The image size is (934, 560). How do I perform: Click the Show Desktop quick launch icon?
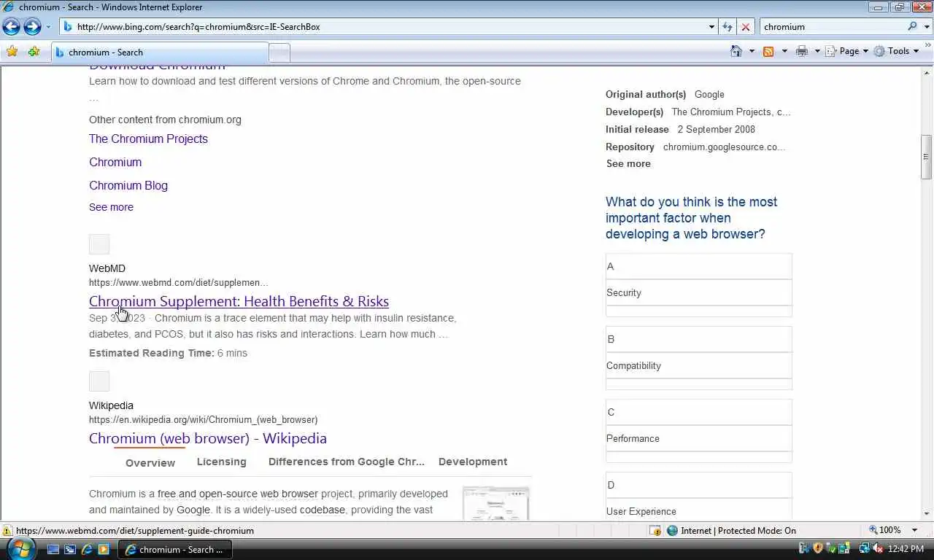tap(53, 549)
